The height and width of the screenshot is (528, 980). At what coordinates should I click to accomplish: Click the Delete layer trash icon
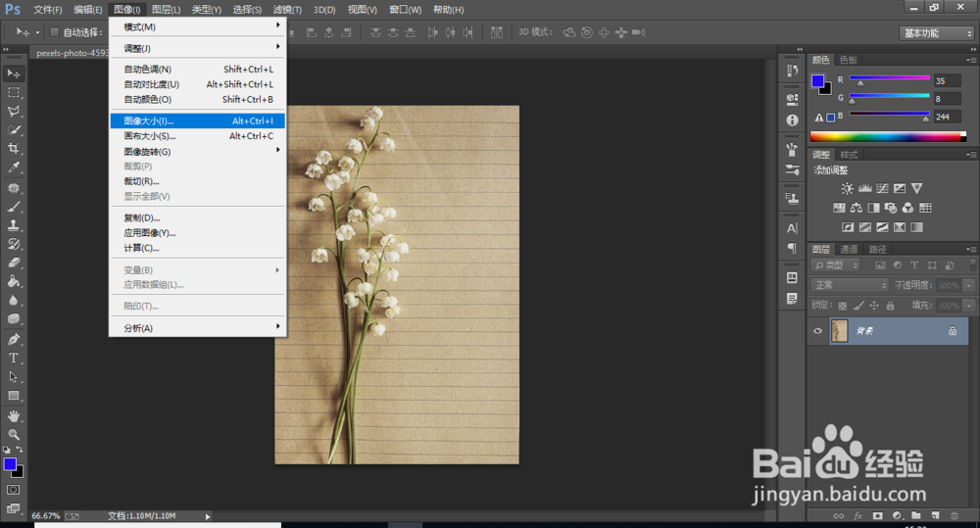955,515
